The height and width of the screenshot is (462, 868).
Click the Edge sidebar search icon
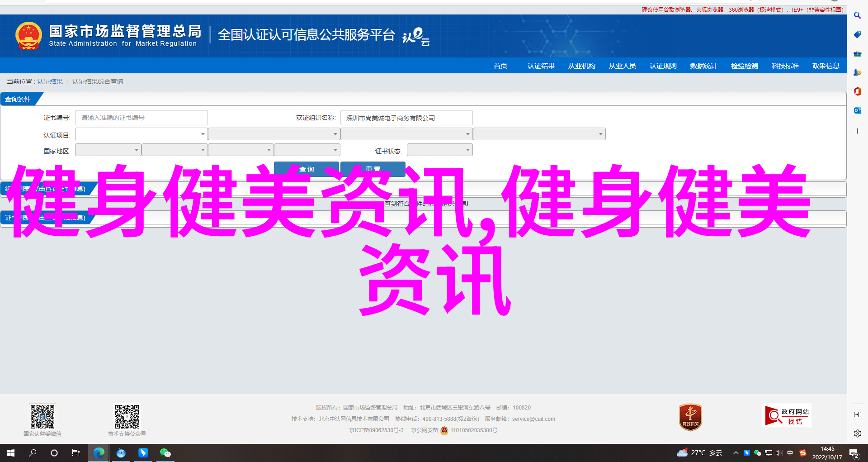[x=857, y=15]
